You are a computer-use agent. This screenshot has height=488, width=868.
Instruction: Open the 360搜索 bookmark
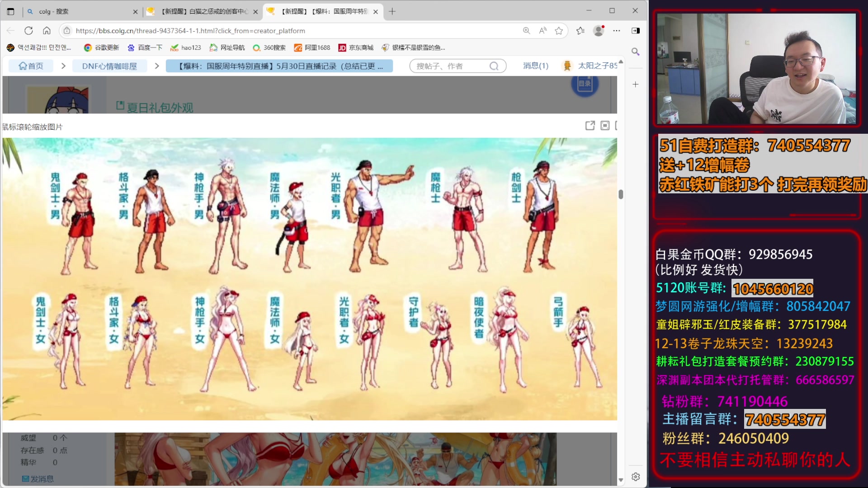click(x=269, y=47)
